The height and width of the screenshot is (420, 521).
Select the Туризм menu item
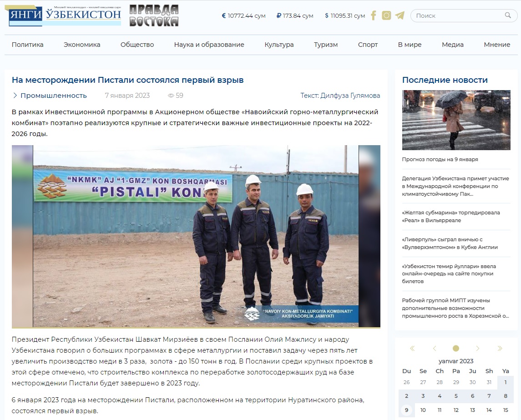326,45
